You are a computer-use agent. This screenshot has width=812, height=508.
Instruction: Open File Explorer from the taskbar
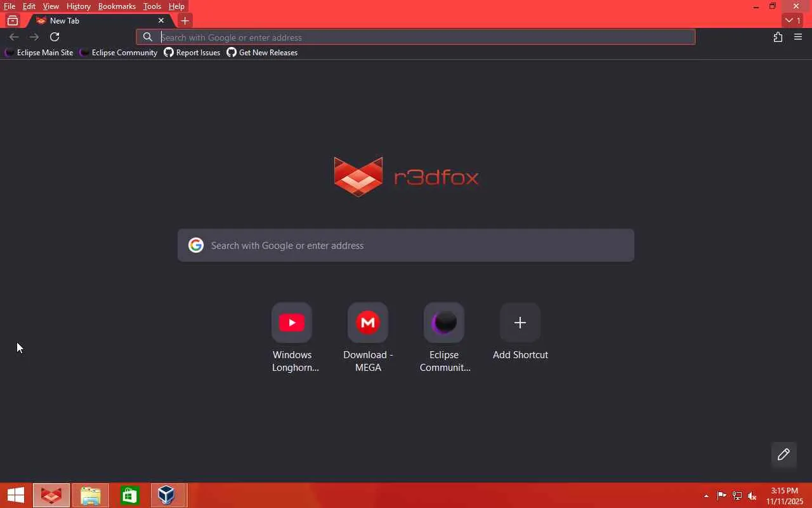point(91,495)
